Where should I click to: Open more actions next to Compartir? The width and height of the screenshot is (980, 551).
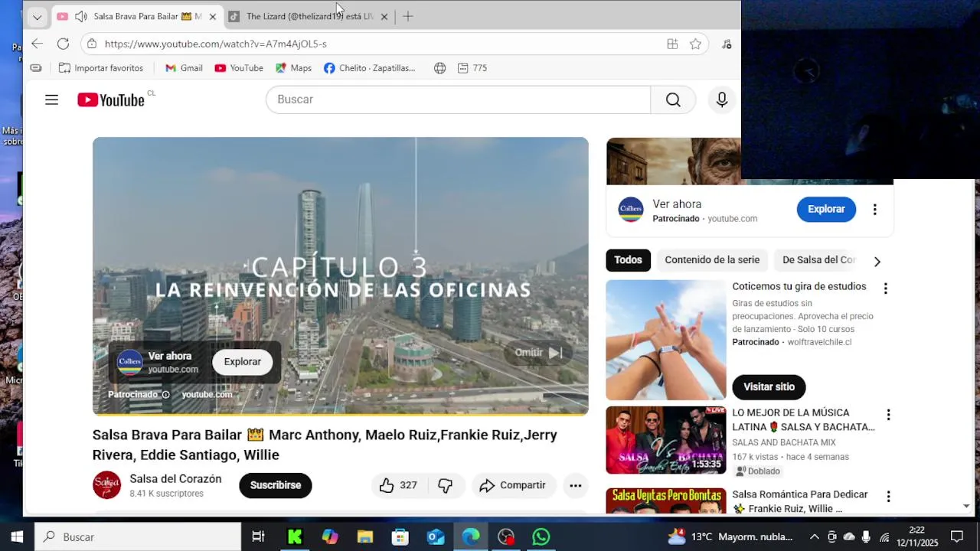pos(575,485)
